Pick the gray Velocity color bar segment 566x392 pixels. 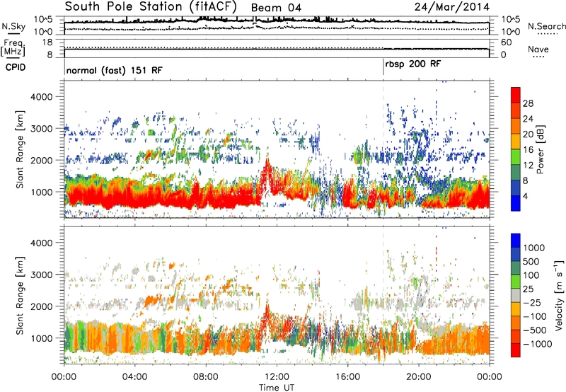click(516, 295)
